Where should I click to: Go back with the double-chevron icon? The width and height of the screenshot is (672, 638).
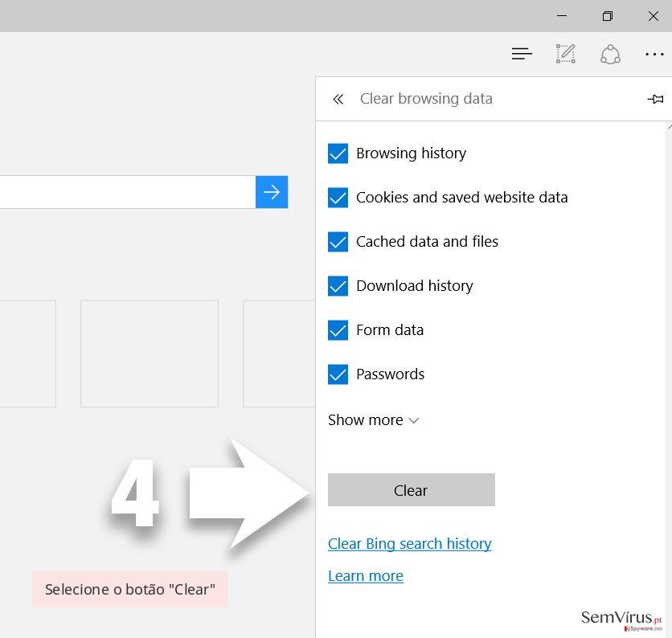(x=338, y=100)
